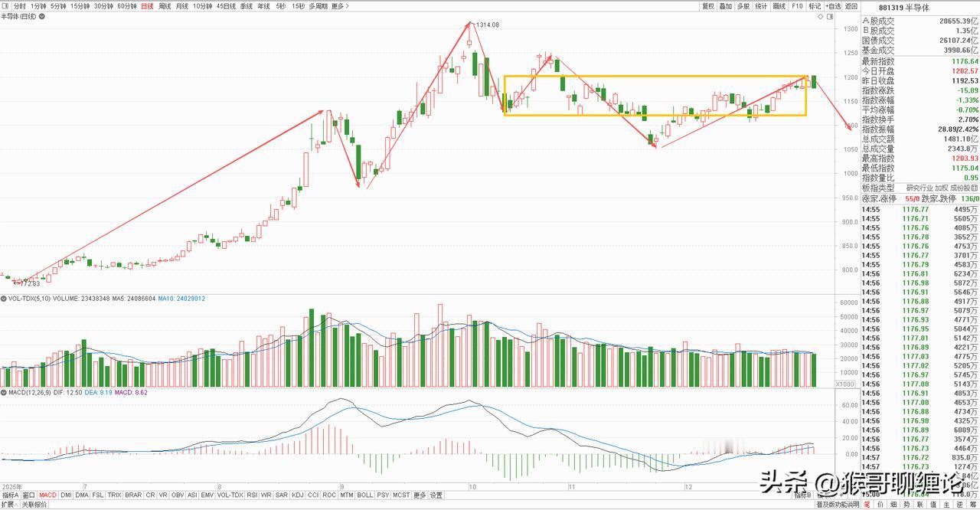Screen dimensions: 980x510
Task: Open the 关联报价 related quotes tab
Action: (34, 505)
